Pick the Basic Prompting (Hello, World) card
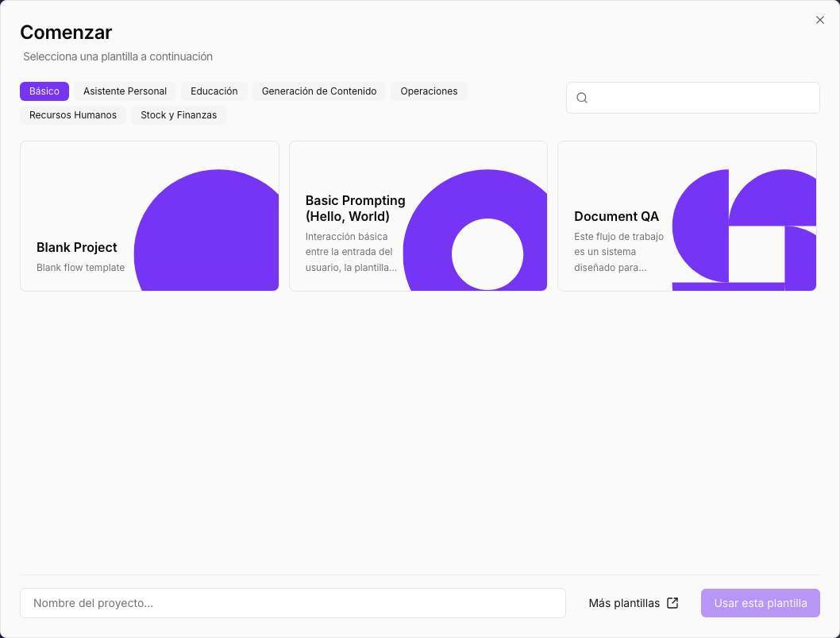The height and width of the screenshot is (638, 840). [418, 216]
